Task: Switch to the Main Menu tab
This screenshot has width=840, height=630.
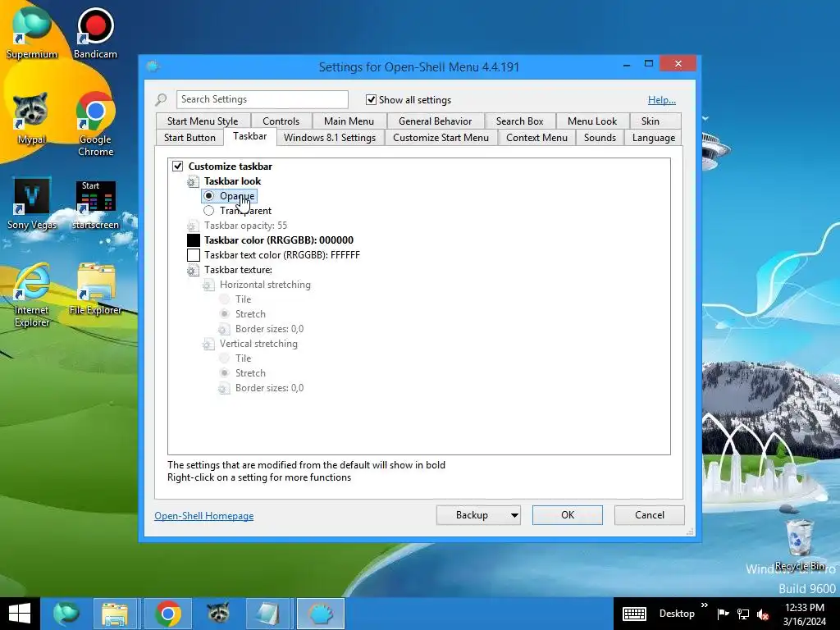Action: (x=349, y=121)
